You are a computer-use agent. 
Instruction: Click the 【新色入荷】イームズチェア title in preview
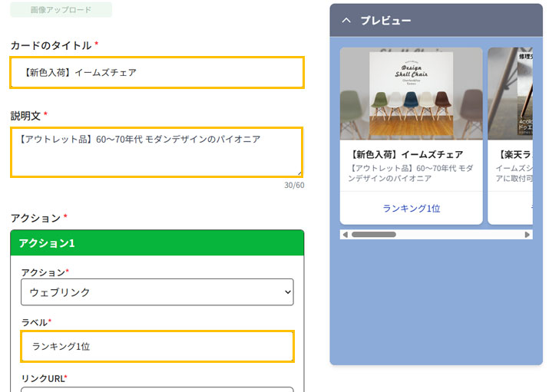point(406,154)
